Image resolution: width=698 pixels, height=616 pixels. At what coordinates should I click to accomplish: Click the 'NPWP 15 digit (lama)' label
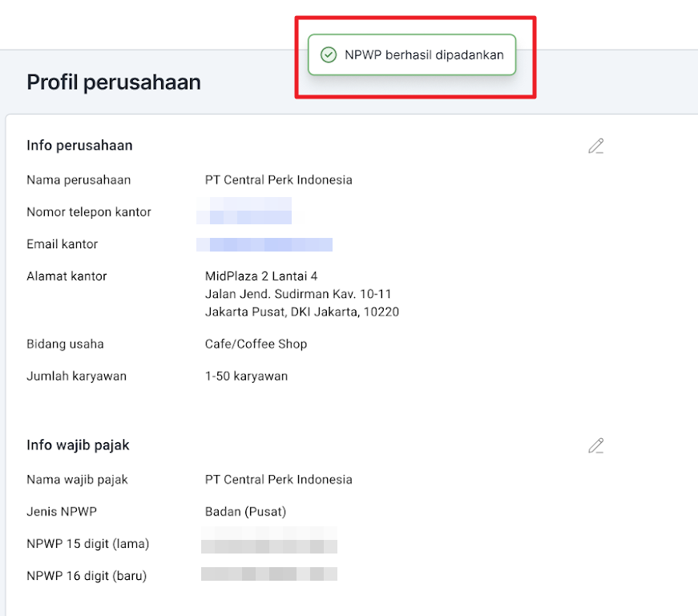pos(88,543)
